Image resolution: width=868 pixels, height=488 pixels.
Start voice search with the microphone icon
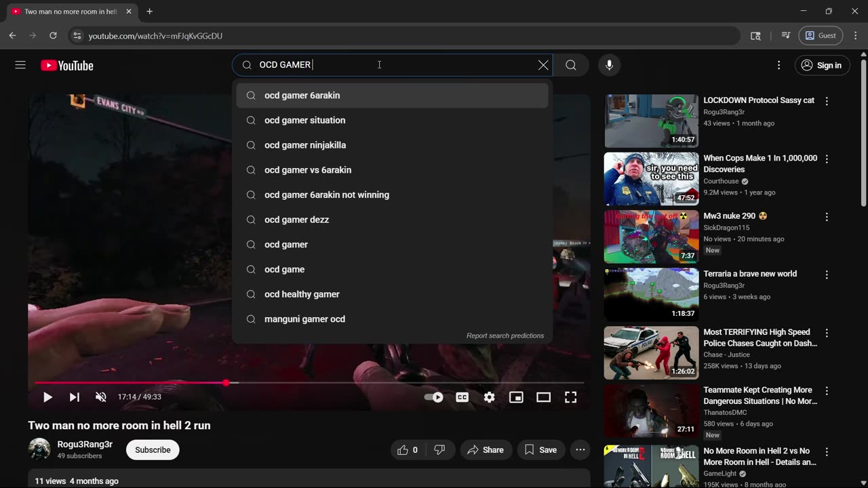coord(609,65)
